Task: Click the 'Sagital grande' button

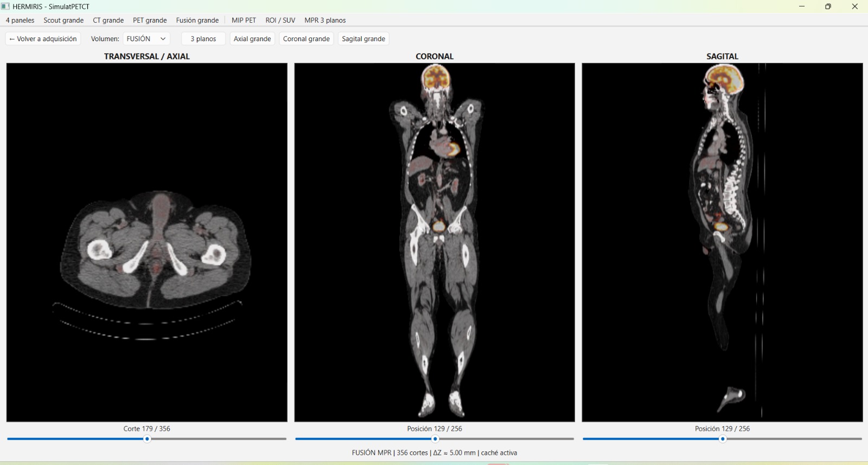Action: pos(363,38)
